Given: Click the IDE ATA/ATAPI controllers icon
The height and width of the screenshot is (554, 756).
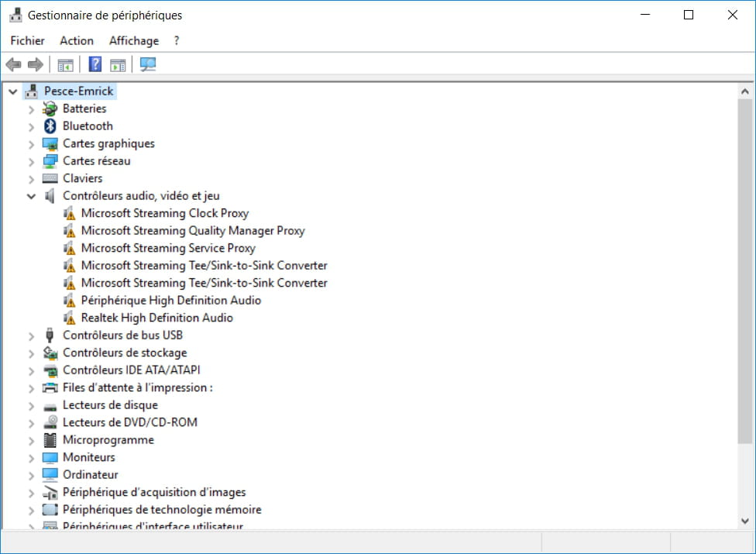Looking at the screenshot, I should click(50, 370).
